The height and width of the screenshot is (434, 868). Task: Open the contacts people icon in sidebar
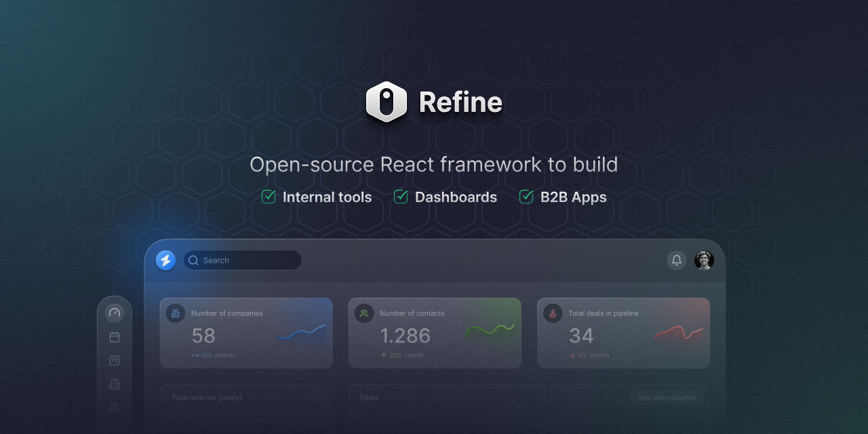pos(114,407)
